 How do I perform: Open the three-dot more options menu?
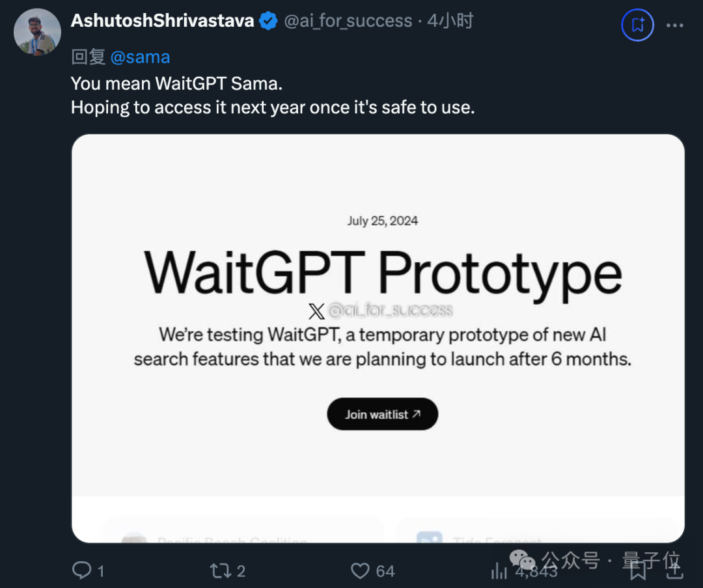674,25
